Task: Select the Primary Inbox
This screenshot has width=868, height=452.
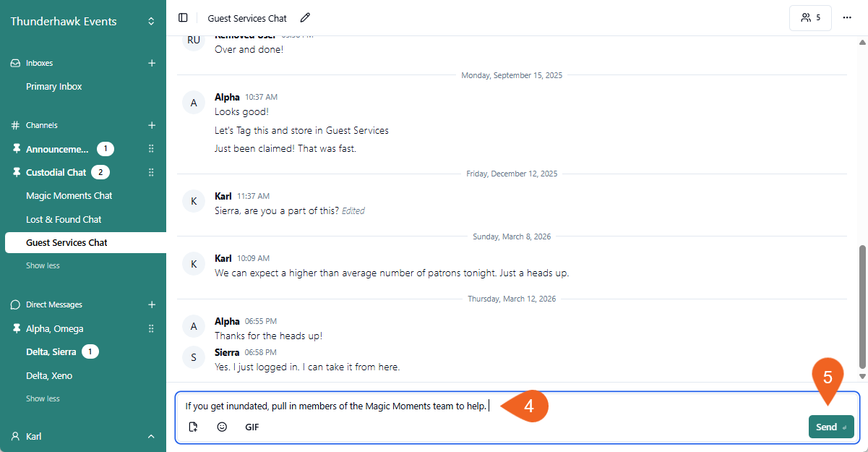Action: point(54,87)
